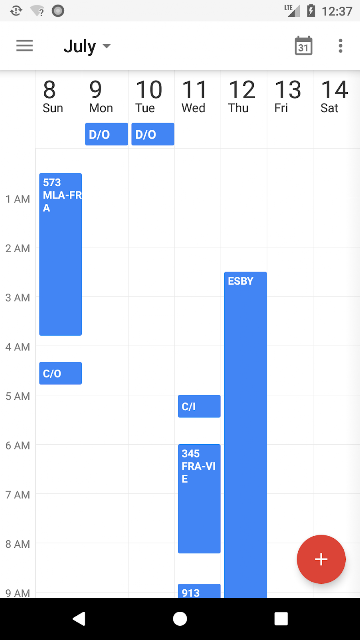
Task: Open the C/O event on Sunday
Action: tap(60, 373)
